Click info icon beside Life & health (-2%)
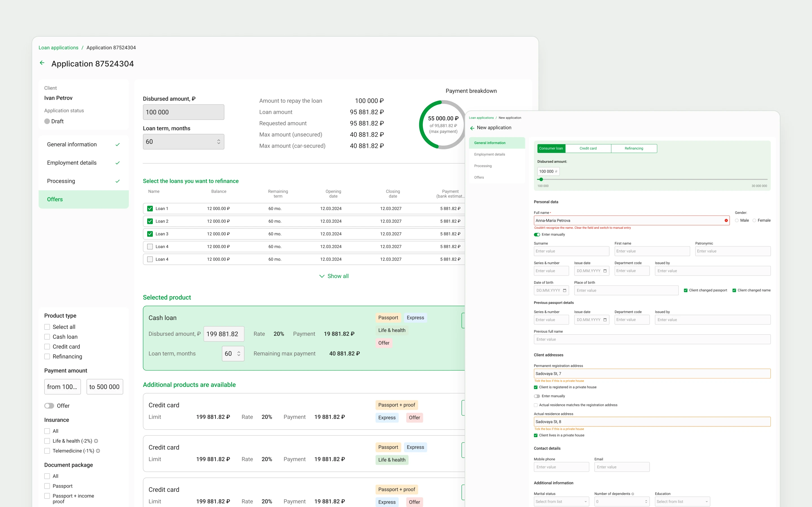 click(x=96, y=441)
